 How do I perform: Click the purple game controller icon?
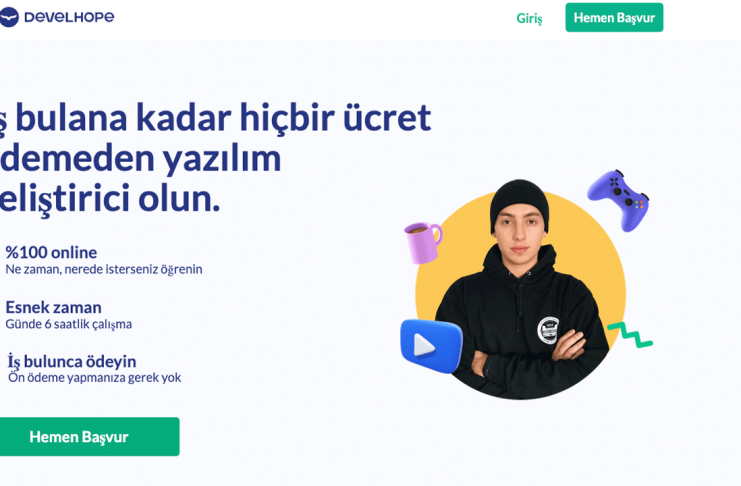click(619, 200)
